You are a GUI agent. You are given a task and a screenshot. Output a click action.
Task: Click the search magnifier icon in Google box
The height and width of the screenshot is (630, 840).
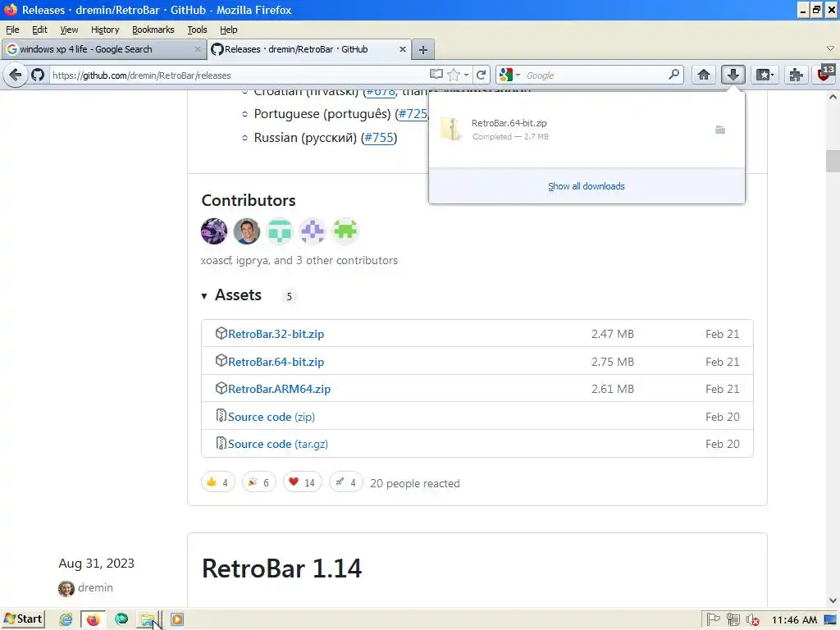[x=674, y=75]
